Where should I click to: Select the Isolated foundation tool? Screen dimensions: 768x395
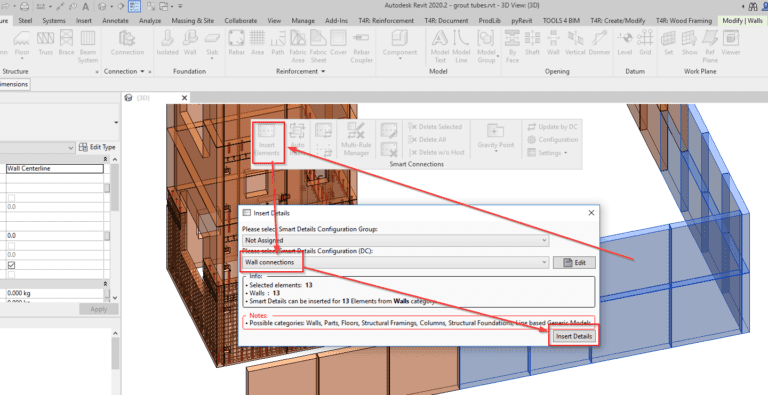click(x=167, y=43)
